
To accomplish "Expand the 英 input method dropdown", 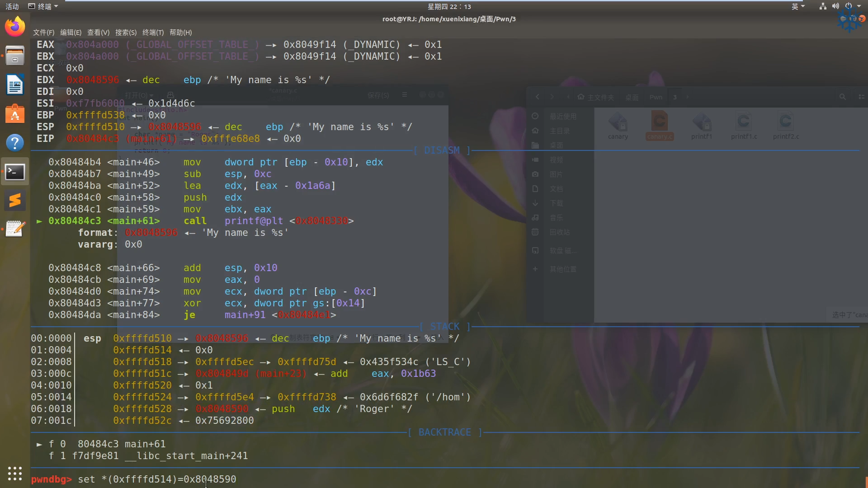I will point(798,6).
